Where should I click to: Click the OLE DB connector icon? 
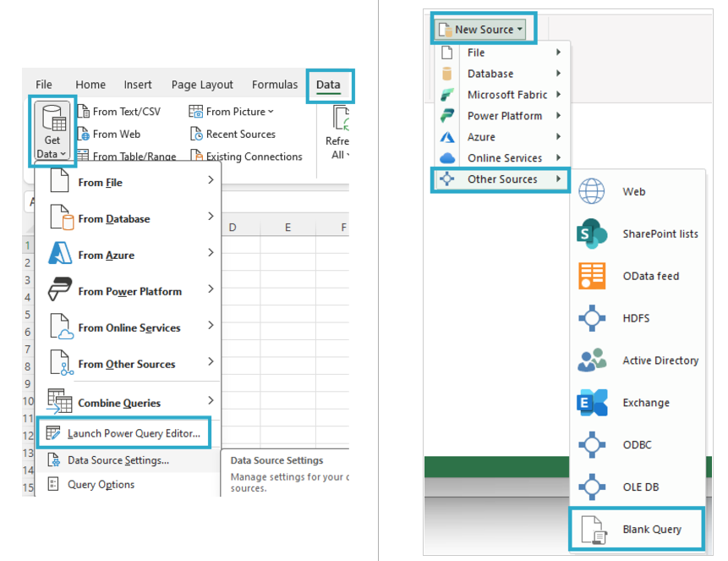click(x=592, y=487)
